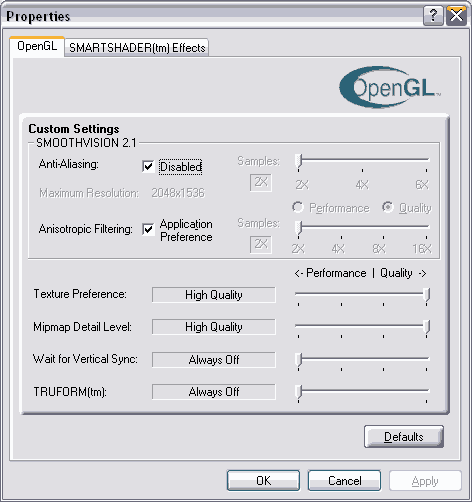
Task: Click the help question mark icon
Action: (433, 16)
